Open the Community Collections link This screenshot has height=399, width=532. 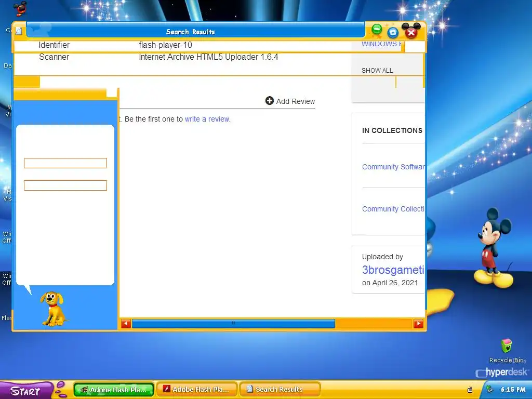393,209
